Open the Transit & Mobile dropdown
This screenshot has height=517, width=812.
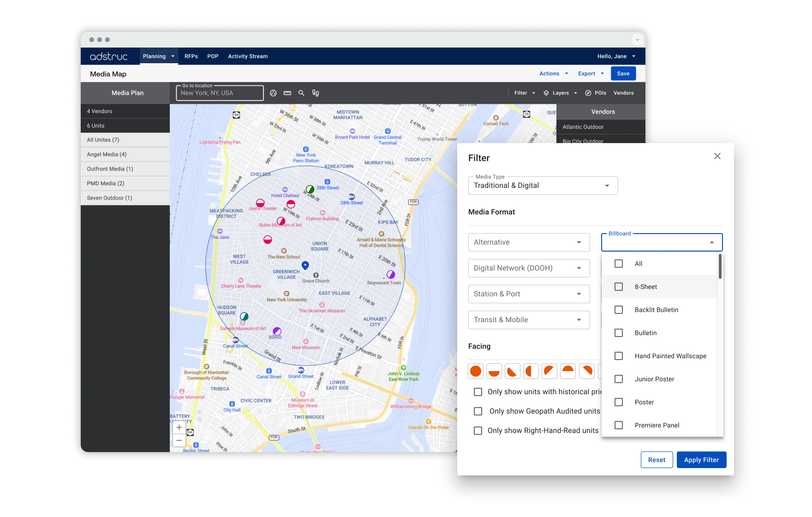pos(528,319)
